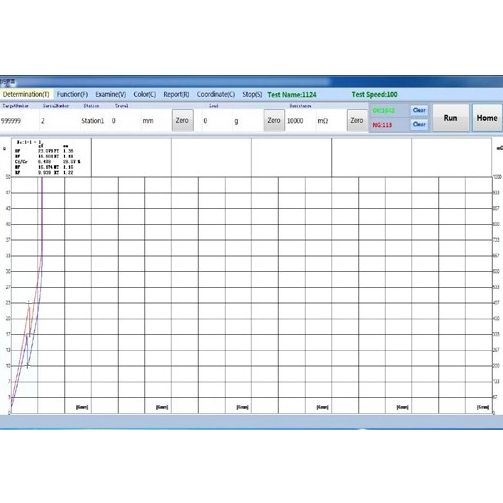Screen dimensions: 503x503
Task: Start the test with Run
Action: click(450, 118)
